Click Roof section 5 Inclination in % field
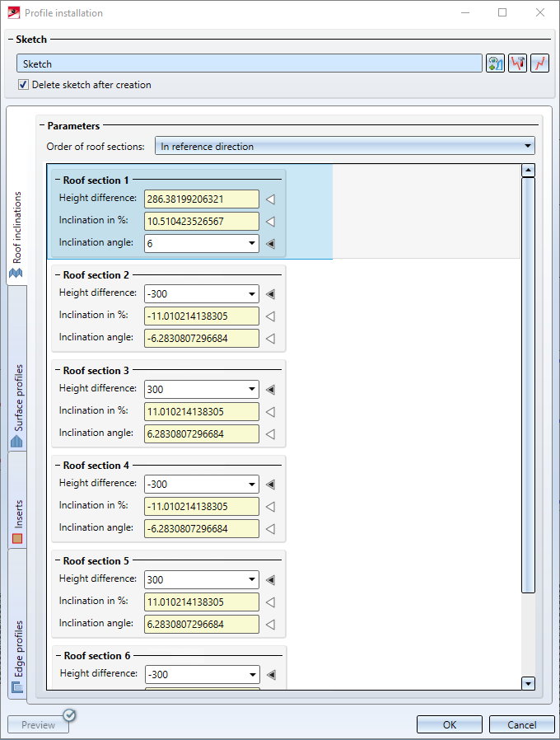The image size is (560, 740). pyautogui.click(x=202, y=602)
